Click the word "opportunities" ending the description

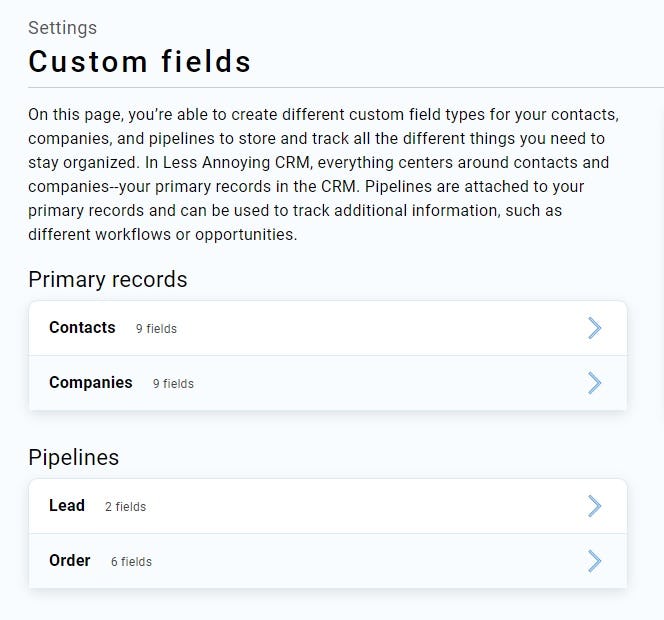(x=251, y=235)
